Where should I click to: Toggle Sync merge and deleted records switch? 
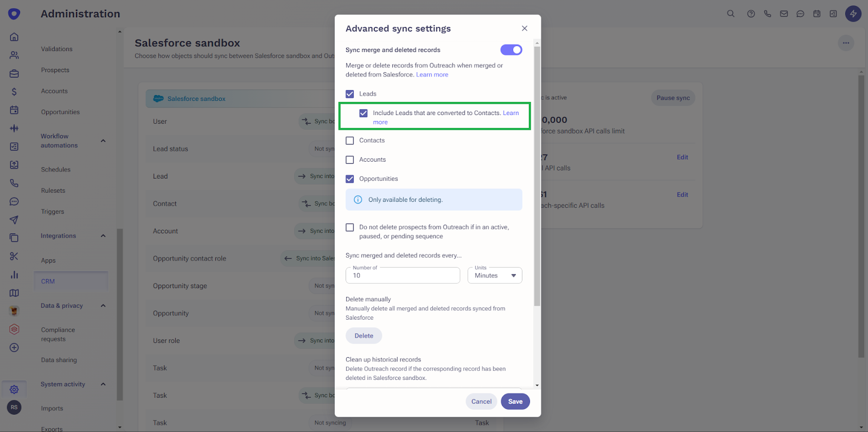tap(511, 50)
